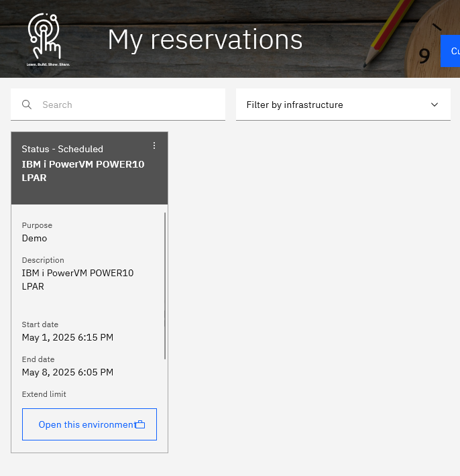Focus the Search input field
This screenshot has width=460, height=476.
click(x=118, y=105)
